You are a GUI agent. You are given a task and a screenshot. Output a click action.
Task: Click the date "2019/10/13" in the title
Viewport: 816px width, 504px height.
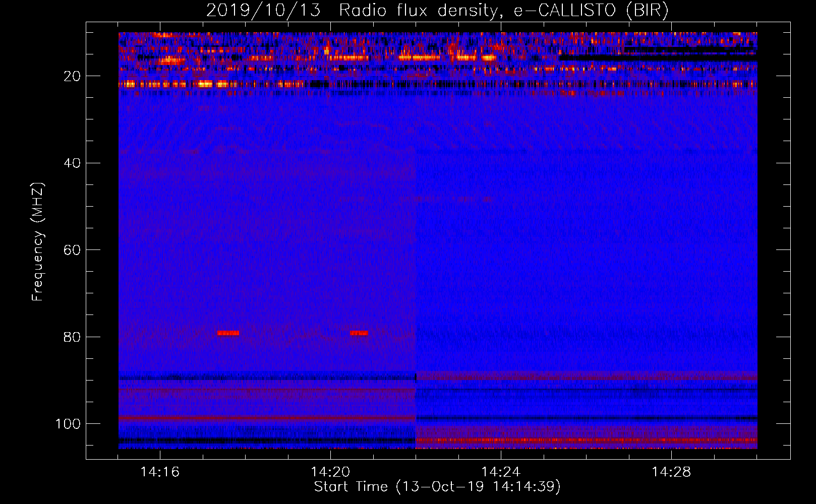(263, 10)
